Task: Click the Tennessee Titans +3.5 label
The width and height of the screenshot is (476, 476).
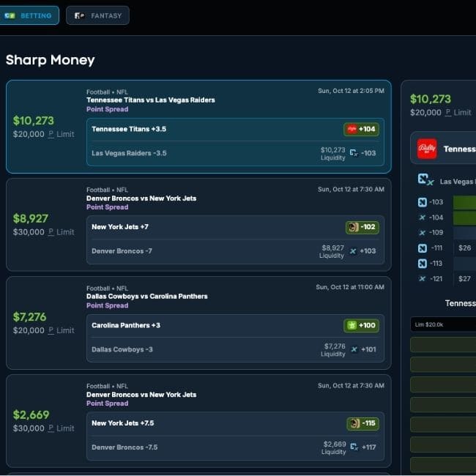Action: pos(129,129)
